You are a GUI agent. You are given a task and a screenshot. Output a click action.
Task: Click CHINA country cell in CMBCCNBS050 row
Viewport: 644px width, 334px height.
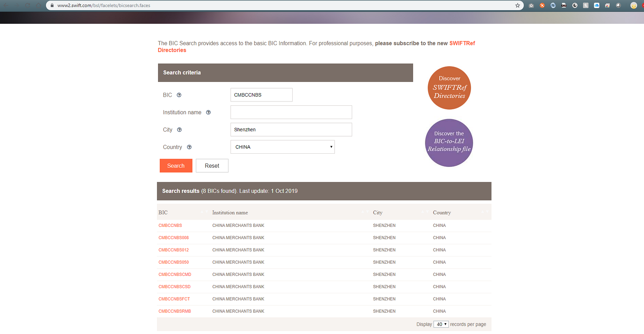[x=439, y=262]
